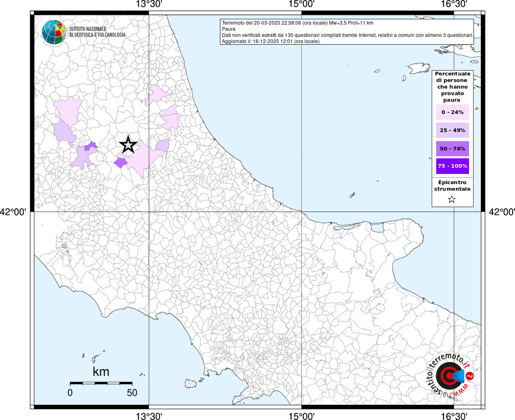Click the 'Epicentro strumentale' legend label
This screenshot has height=420, width=515.
(x=452, y=186)
